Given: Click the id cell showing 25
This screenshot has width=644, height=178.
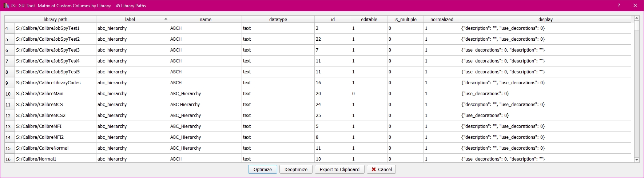Looking at the screenshot, I should point(333,116).
